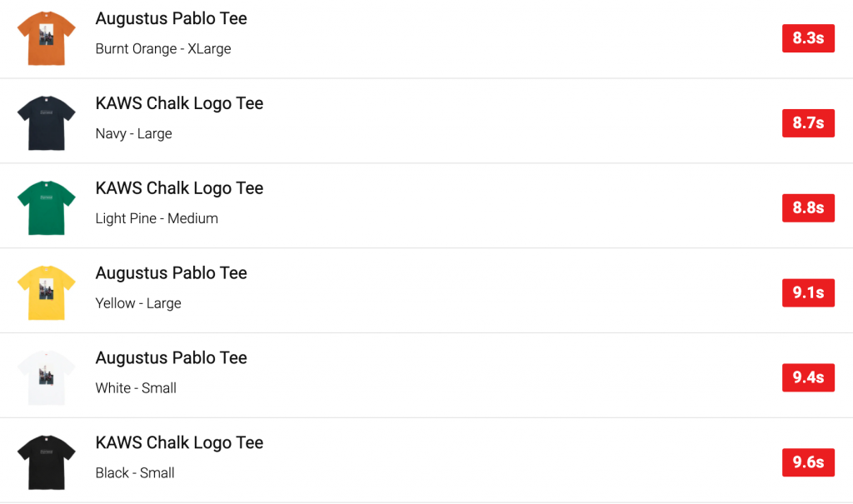Select the Black - Small variant text
853x504 pixels.
pyautogui.click(x=135, y=473)
